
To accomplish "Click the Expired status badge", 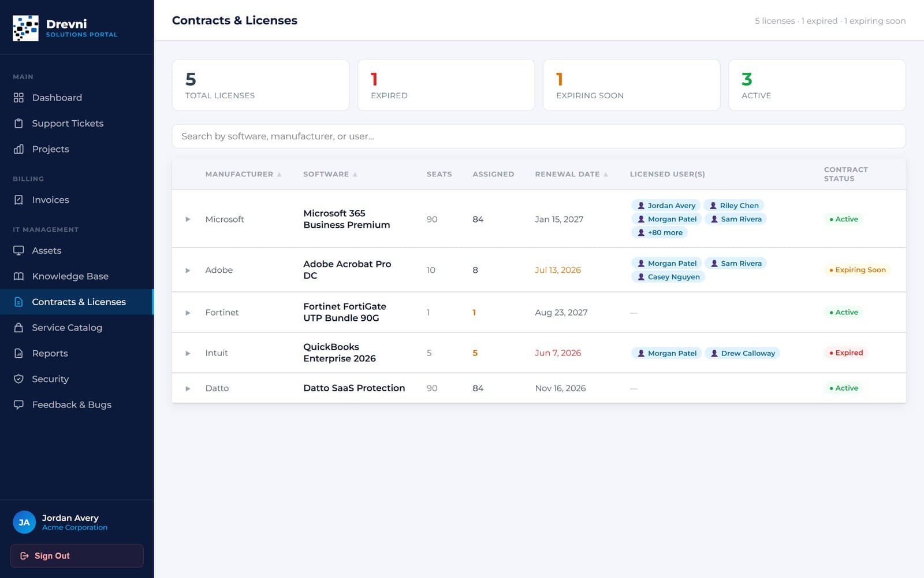I will pyautogui.click(x=846, y=353).
